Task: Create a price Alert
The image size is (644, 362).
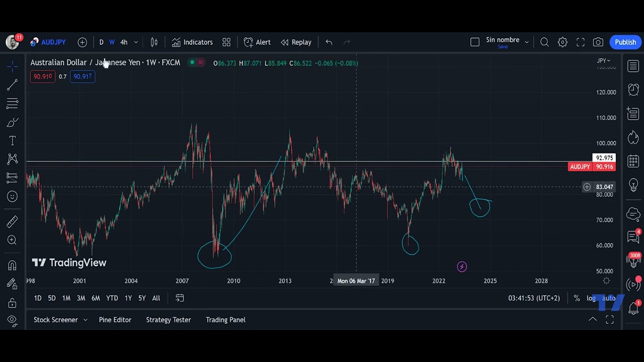Action: pos(257,42)
